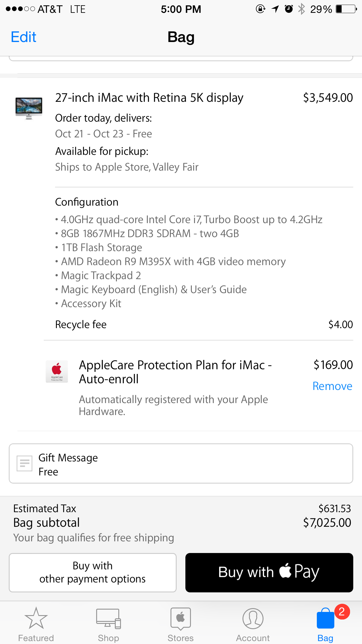Tap the battery indicator in status bar

pyautogui.click(x=346, y=9)
